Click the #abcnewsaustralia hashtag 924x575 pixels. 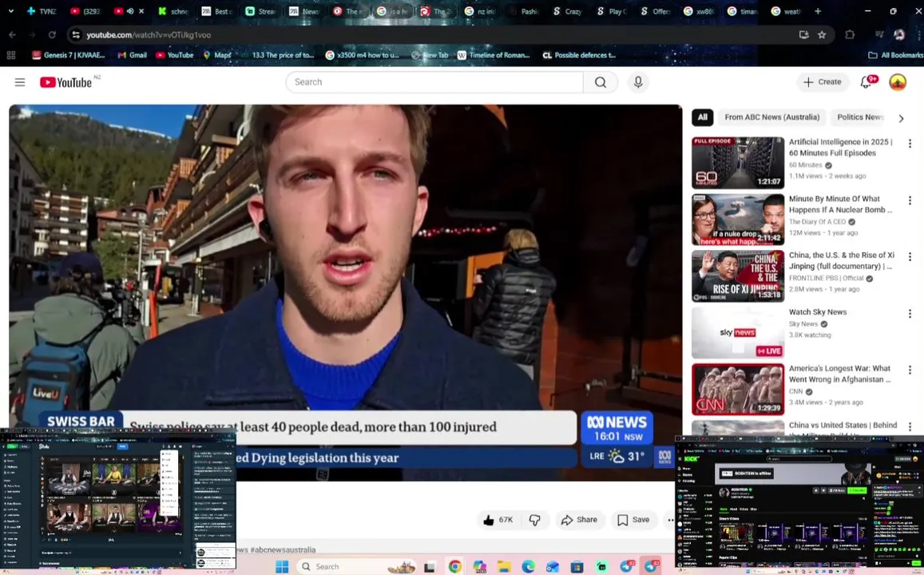pos(283,549)
